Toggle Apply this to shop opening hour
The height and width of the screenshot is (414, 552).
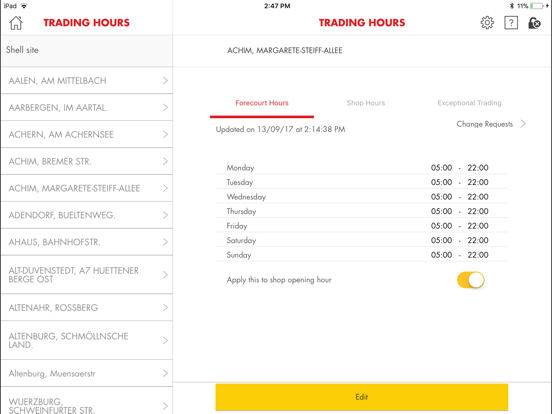pos(471,280)
